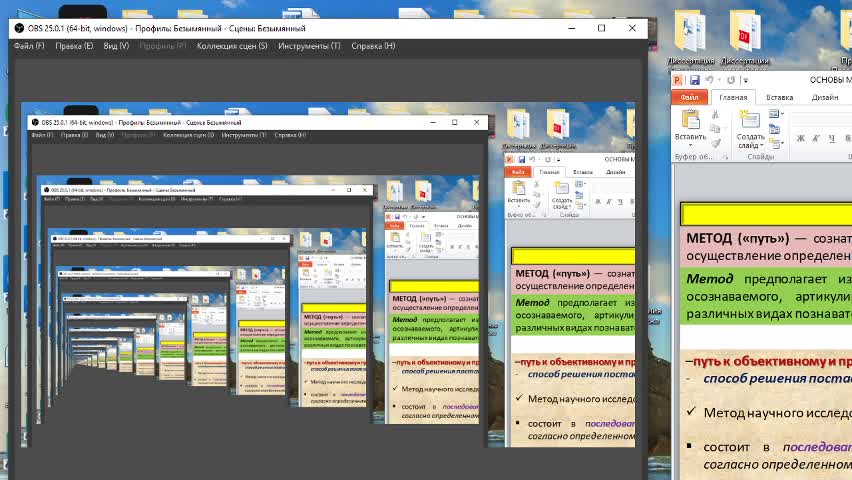Click the согласно определенном line
This screenshot has height=480, width=852.
[x=777, y=465]
